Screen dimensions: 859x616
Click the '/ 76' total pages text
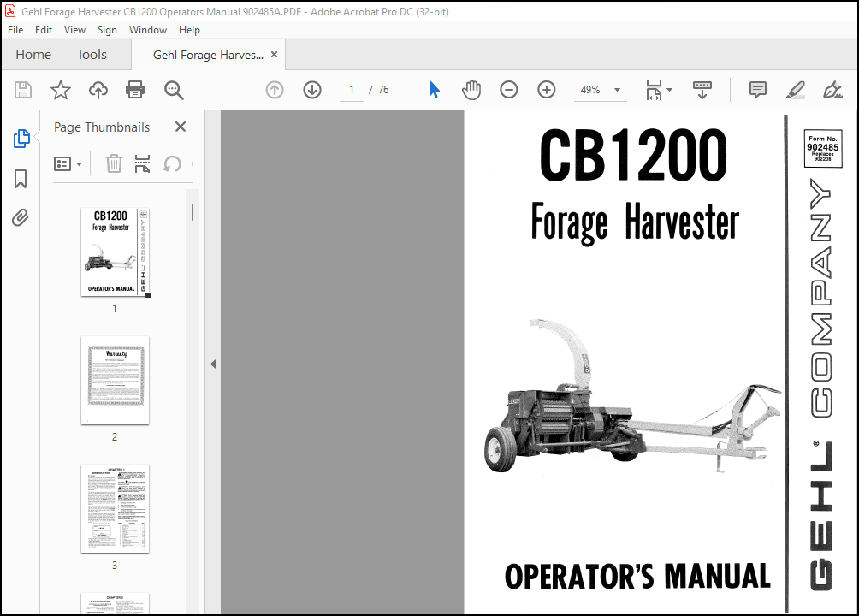pos(379,90)
